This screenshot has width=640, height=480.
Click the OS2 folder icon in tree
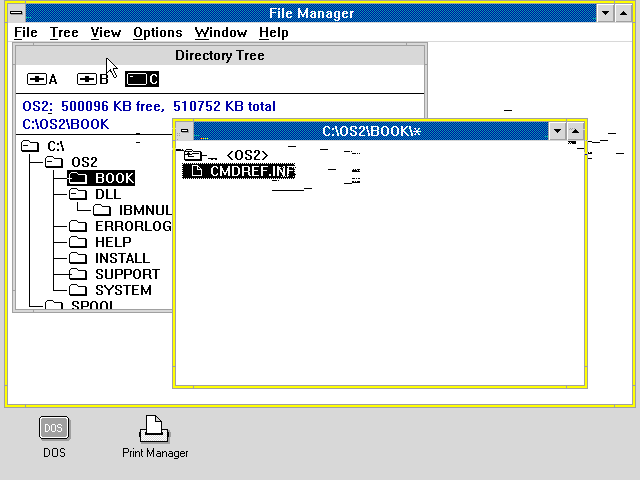(x=53, y=162)
